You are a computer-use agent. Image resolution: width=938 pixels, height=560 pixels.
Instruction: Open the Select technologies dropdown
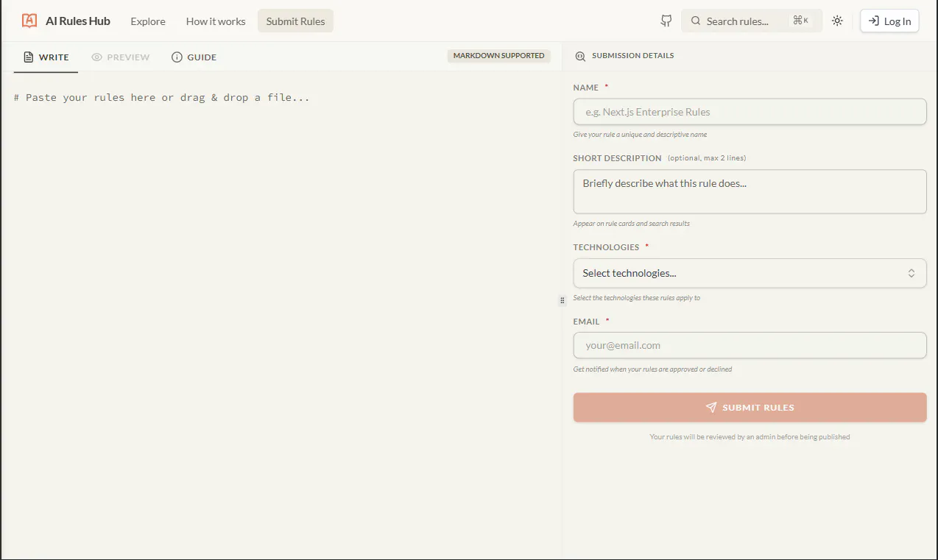[750, 273]
